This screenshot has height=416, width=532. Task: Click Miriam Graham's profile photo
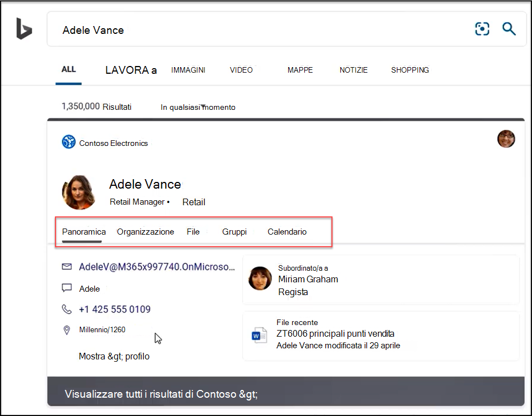[x=260, y=278]
